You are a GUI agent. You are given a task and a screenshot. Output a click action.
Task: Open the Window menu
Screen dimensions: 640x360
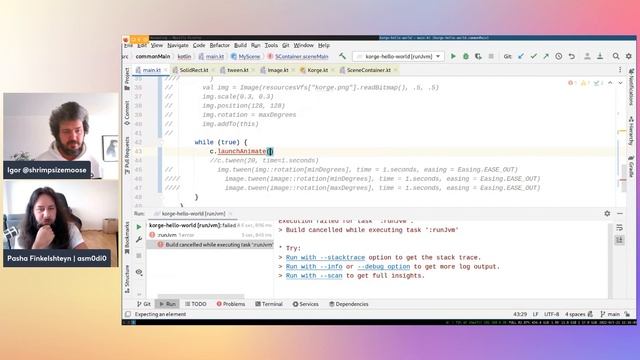[x=304, y=45]
